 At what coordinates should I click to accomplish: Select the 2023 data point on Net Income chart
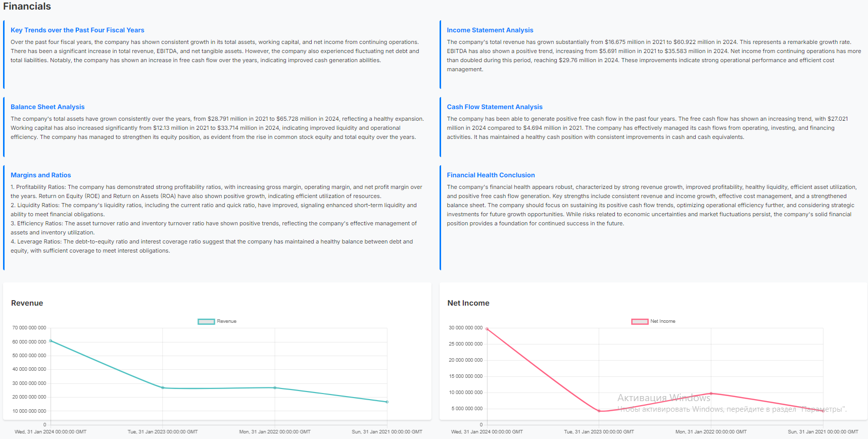point(599,411)
